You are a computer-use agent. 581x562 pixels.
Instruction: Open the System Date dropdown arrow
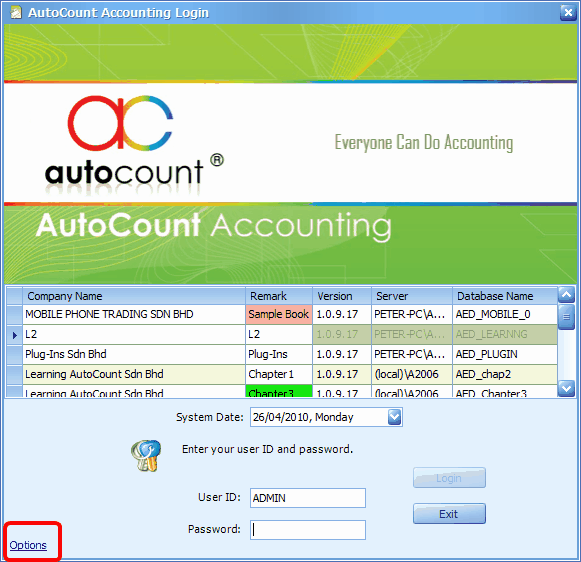(x=395, y=417)
